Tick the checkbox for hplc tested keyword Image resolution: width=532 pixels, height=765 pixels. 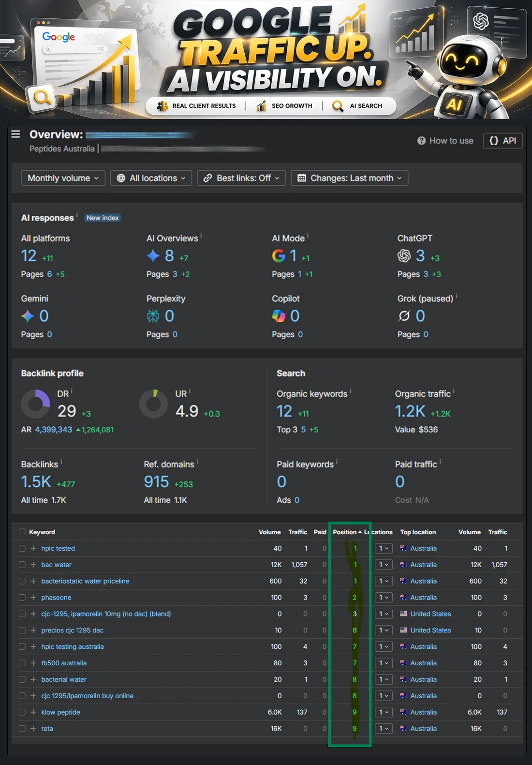pyautogui.click(x=22, y=548)
